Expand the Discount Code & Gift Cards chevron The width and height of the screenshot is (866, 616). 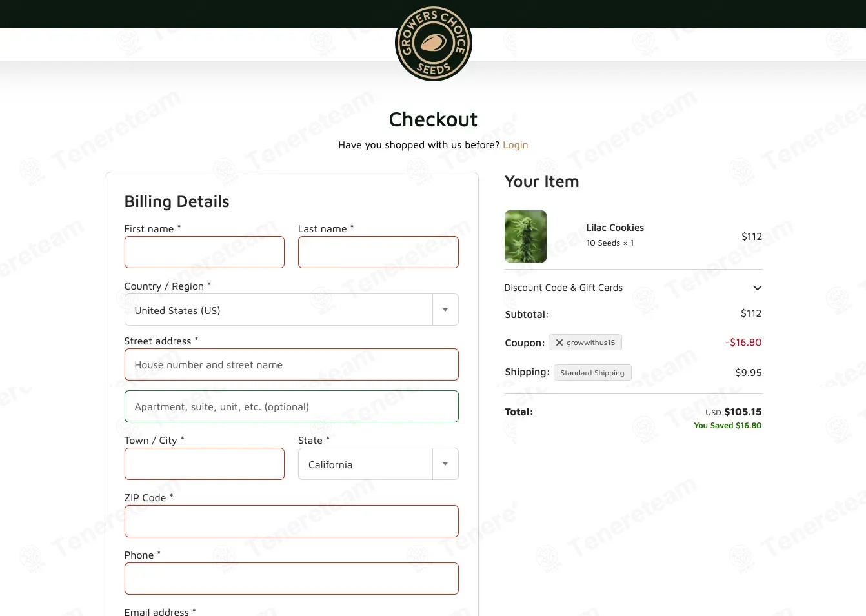point(758,288)
